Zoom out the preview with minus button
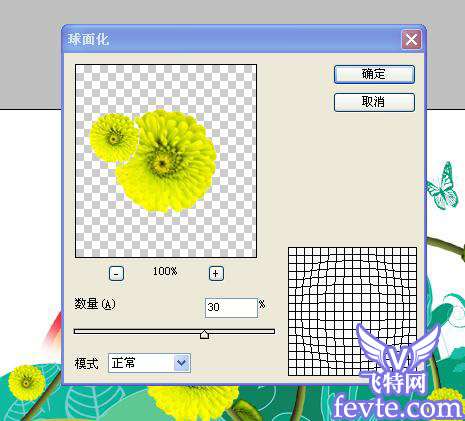Viewport: 465px width, 421px height. 116,274
